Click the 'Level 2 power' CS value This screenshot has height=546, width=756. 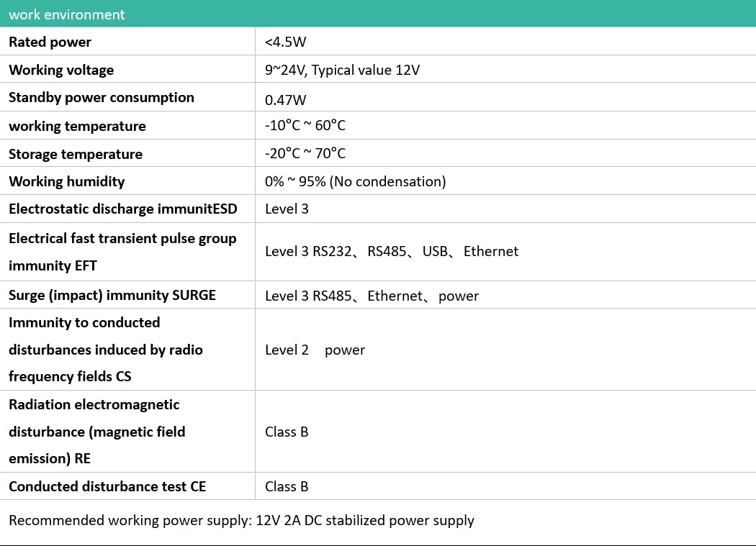315,350
